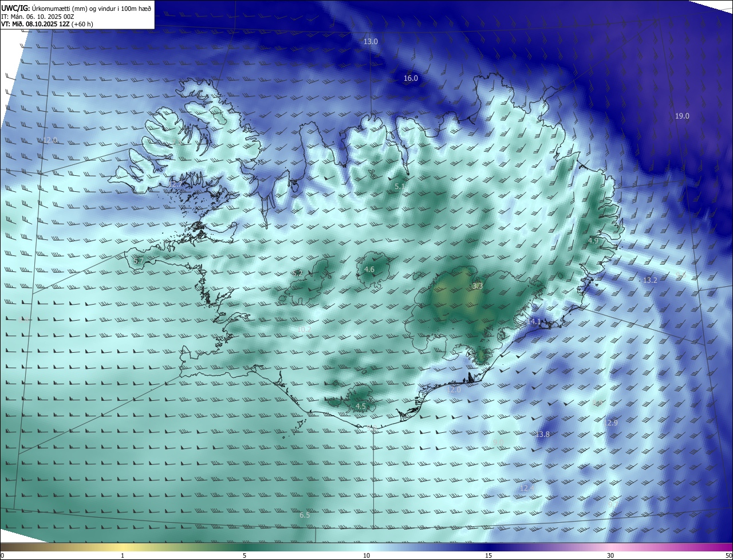This screenshot has width=733, height=560.
Task: Click the 5.7 value on Snæfellsnes peninsula
Action: coord(138,261)
